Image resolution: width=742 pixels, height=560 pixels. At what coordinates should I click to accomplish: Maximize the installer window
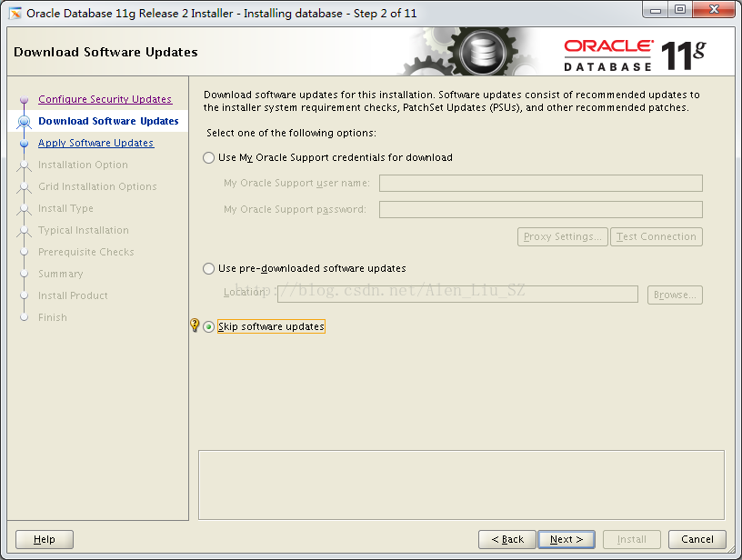(x=680, y=10)
